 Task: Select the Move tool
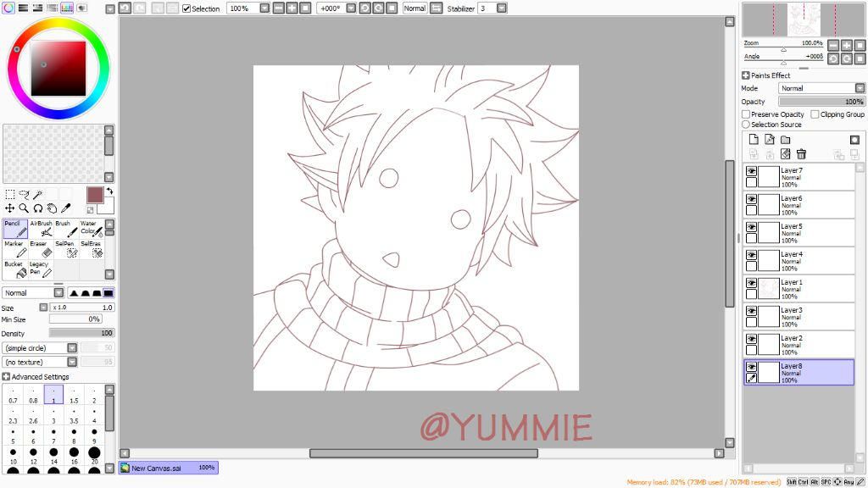click(10, 208)
